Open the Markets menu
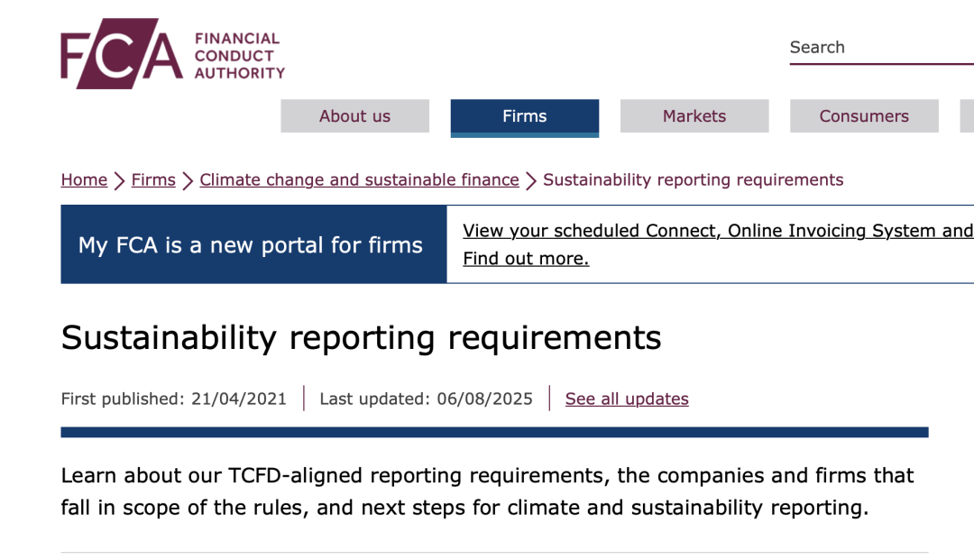The height and width of the screenshot is (560, 974). click(694, 116)
